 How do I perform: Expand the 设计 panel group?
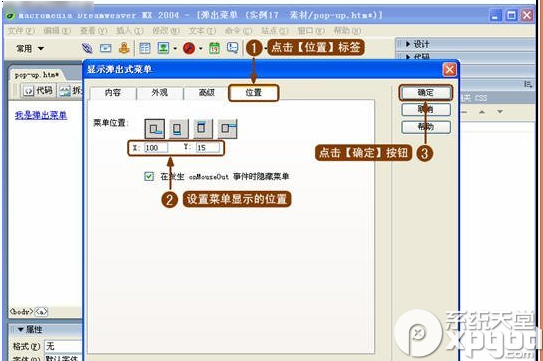tap(417, 44)
